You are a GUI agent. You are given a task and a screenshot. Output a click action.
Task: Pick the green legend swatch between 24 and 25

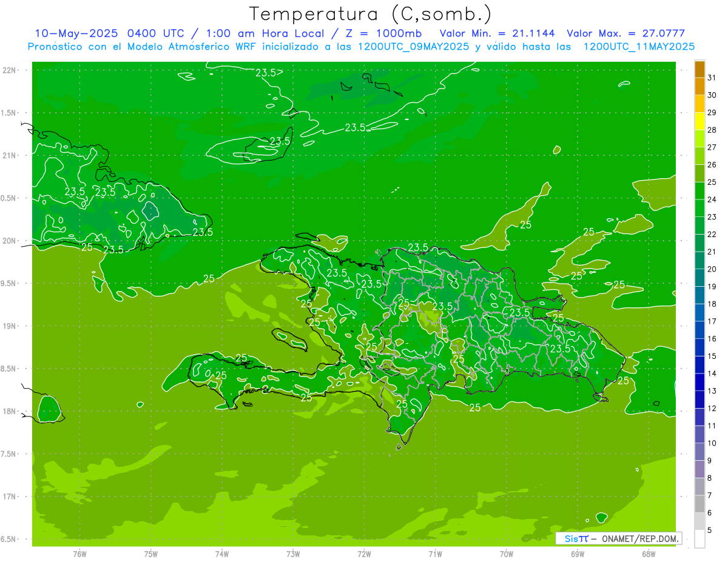click(699, 191)
